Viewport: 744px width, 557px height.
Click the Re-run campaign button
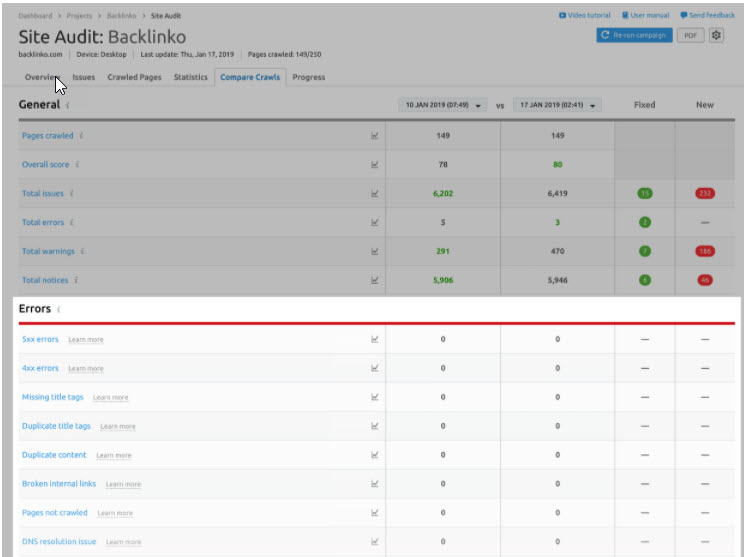(x=634, y=35)
